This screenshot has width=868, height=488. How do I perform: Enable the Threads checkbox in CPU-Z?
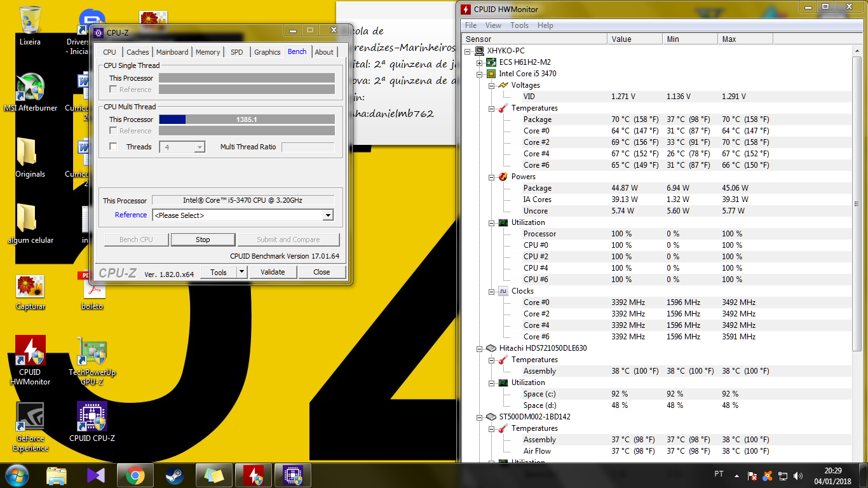(x=113, y=147)
